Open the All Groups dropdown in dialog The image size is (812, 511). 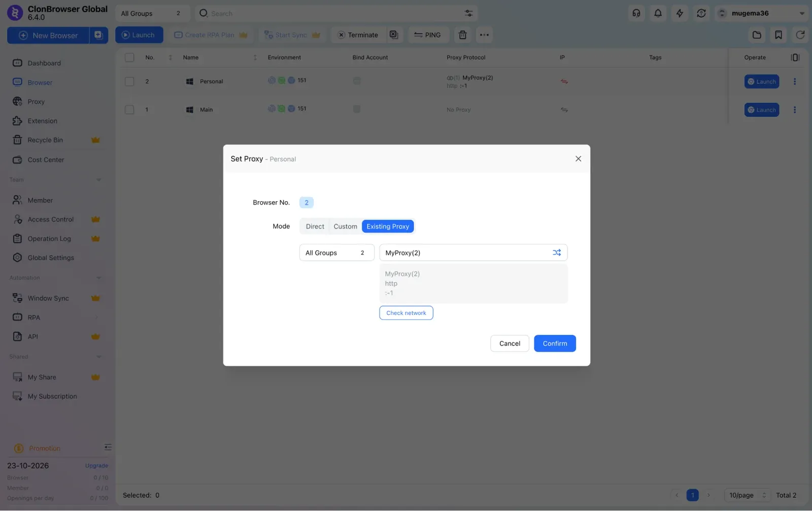click(x=336, y=252)
